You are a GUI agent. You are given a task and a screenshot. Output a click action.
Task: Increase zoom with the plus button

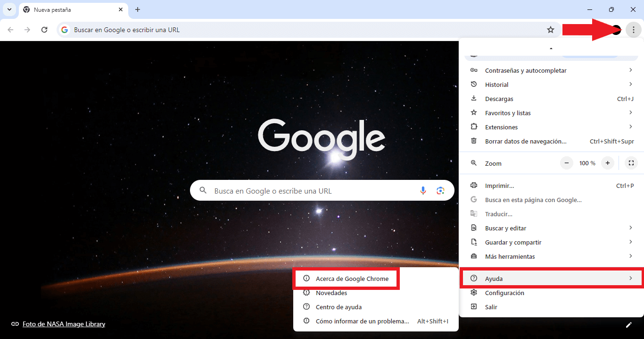pyautogui.click(x=608, y=163)
